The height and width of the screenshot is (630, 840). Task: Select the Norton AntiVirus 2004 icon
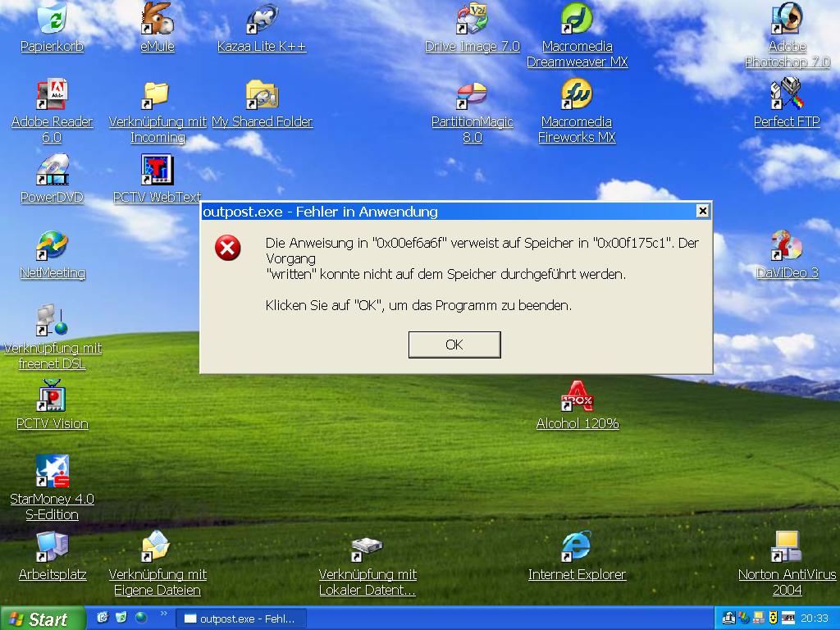pos(787,546)
